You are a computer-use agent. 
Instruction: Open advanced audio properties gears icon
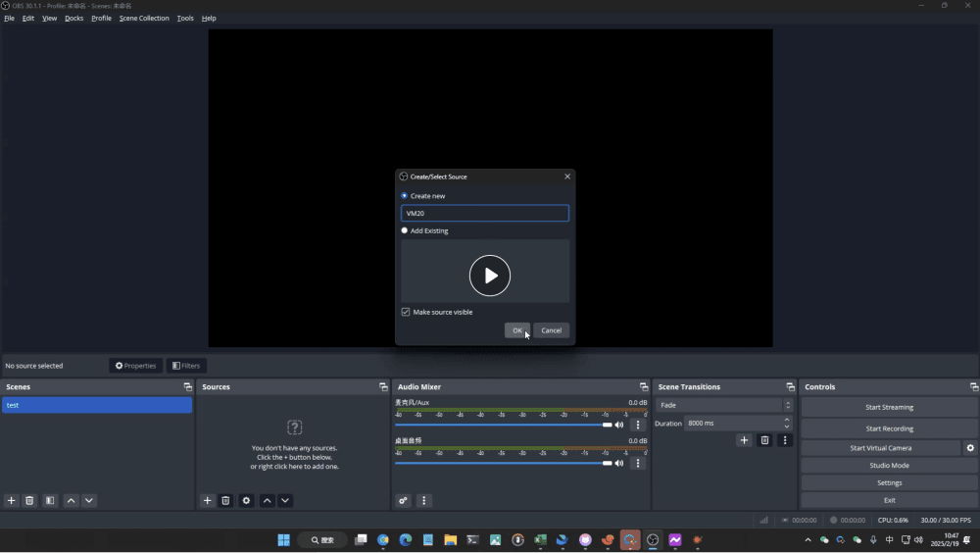tap(403, 500)
